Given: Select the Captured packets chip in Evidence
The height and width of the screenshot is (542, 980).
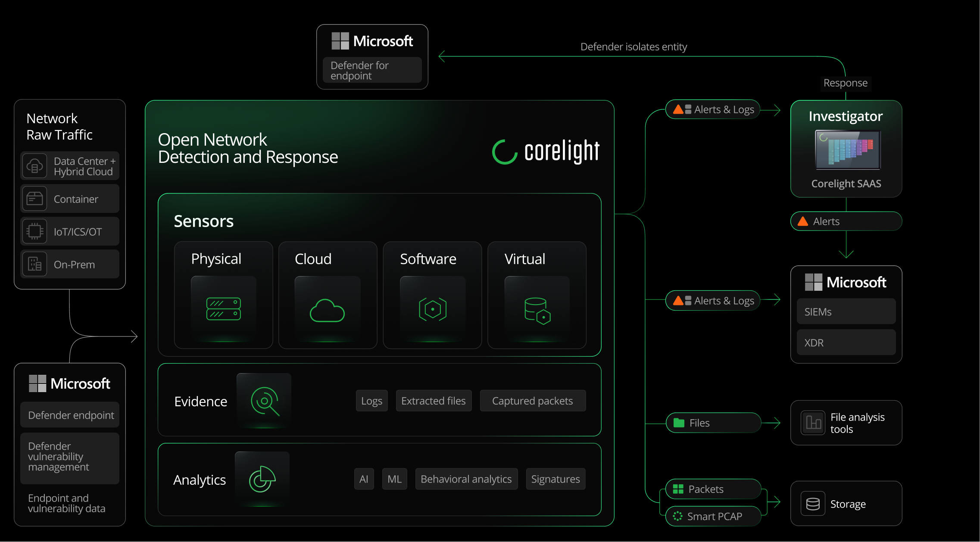Looking at the screenshot, I should point(533,401).
